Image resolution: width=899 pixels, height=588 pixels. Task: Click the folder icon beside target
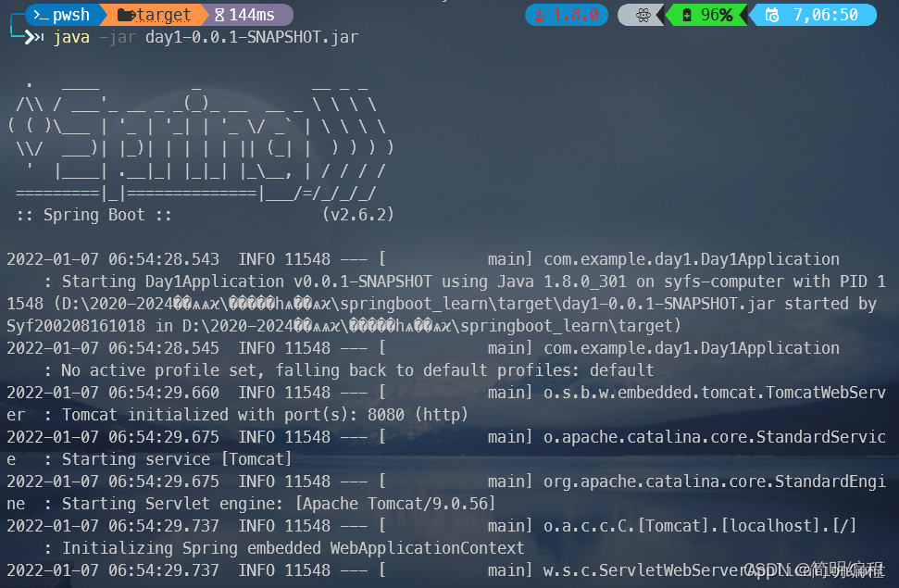[x=126, y=15]
